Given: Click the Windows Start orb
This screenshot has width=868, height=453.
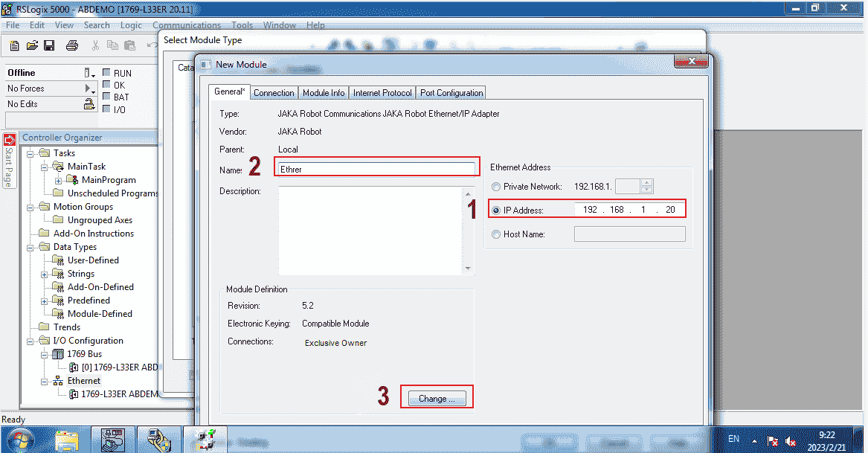Looking at the screenshot, I should click(x=22, y=438).
